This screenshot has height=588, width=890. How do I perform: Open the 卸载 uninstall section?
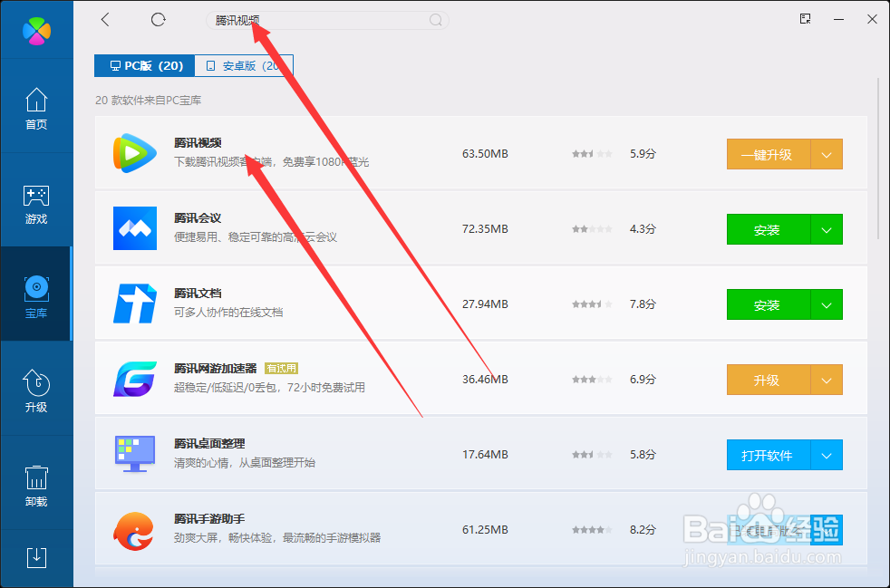(36, 486)
